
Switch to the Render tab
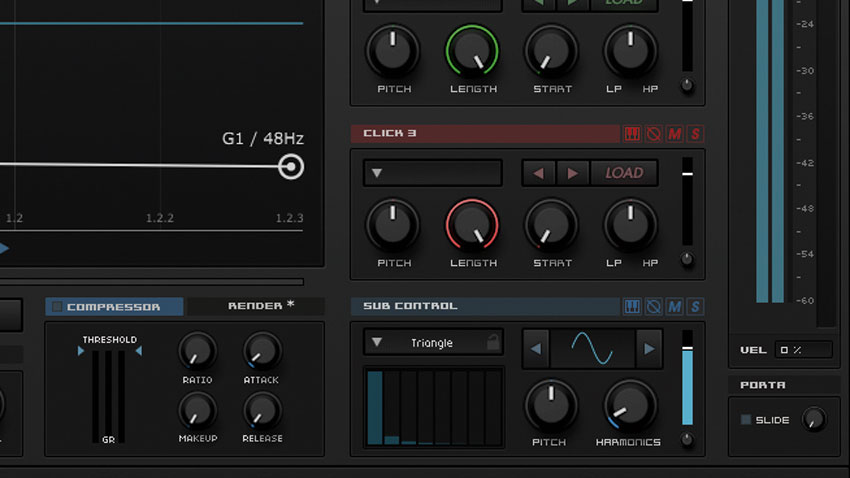click(x=256, y=306)
